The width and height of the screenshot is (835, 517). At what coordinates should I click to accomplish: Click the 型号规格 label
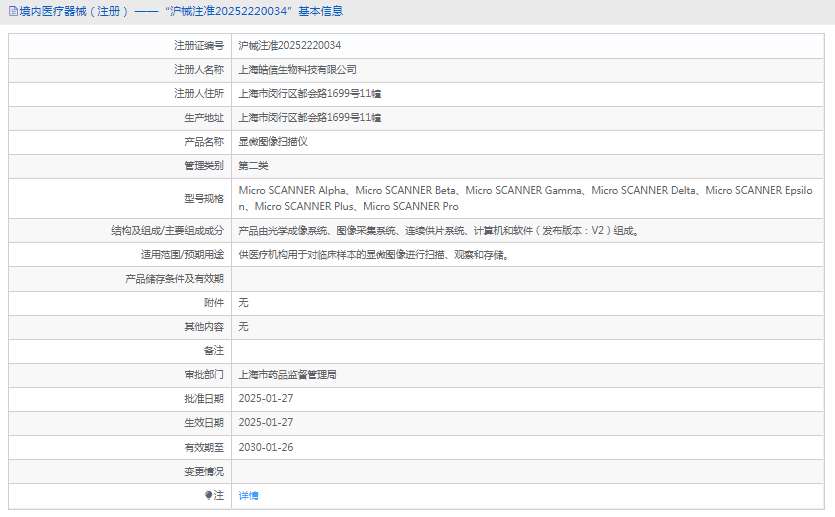click(204, 199)
